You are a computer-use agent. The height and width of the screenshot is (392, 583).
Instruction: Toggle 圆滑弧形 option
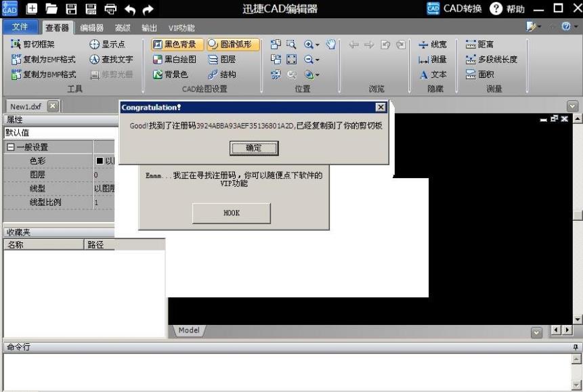pyautogui.click(x=233, y=44)
